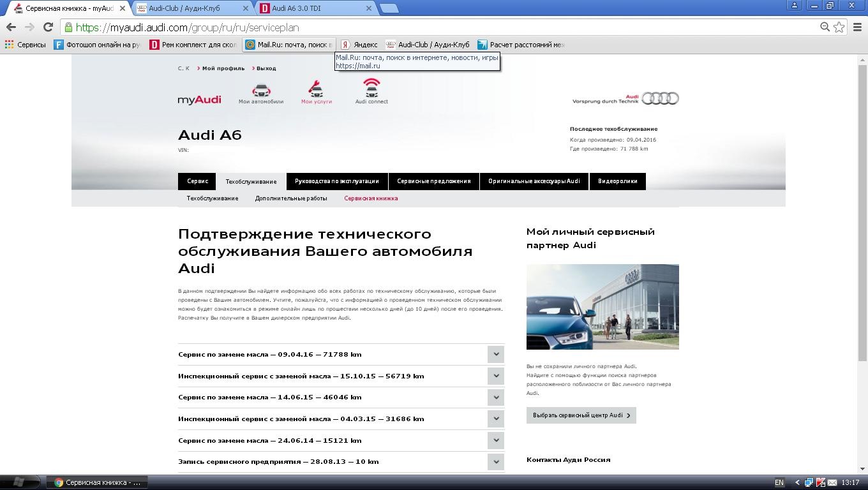Click the network tray icon
The height and width of the screenshot is (490, 868).
tap(809, 483)
